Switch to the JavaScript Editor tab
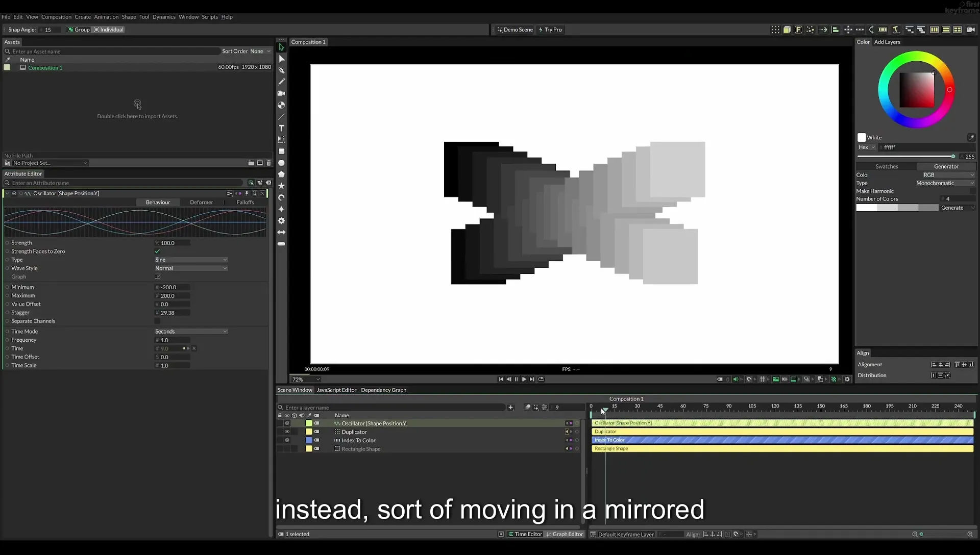The width and height of the screenshot is (980, 555). (336, 390)
